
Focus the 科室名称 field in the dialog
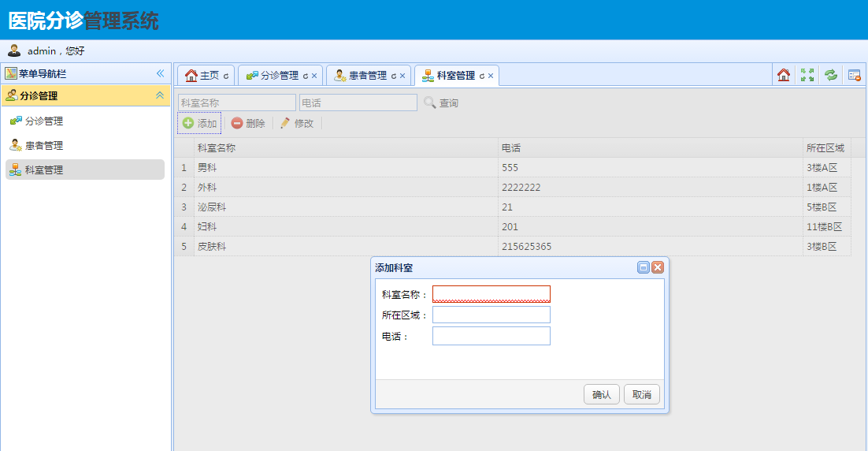[x=491, y=293]
